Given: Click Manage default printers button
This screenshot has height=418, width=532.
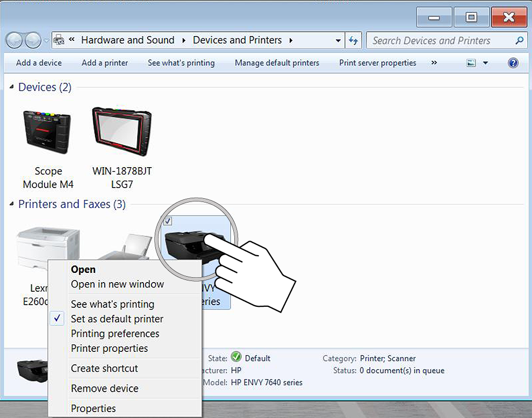Looking at the screenshot, I should 277,63.
